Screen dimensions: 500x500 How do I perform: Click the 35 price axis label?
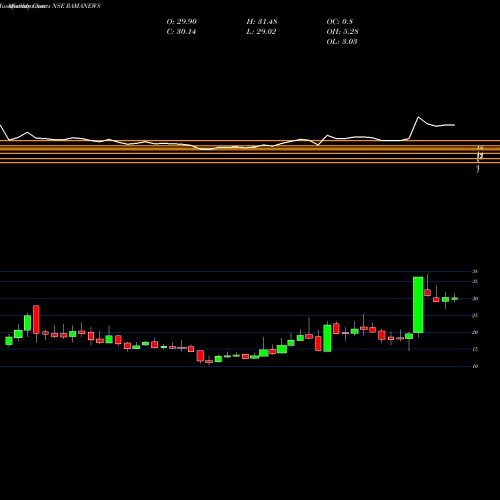(475, 281)
